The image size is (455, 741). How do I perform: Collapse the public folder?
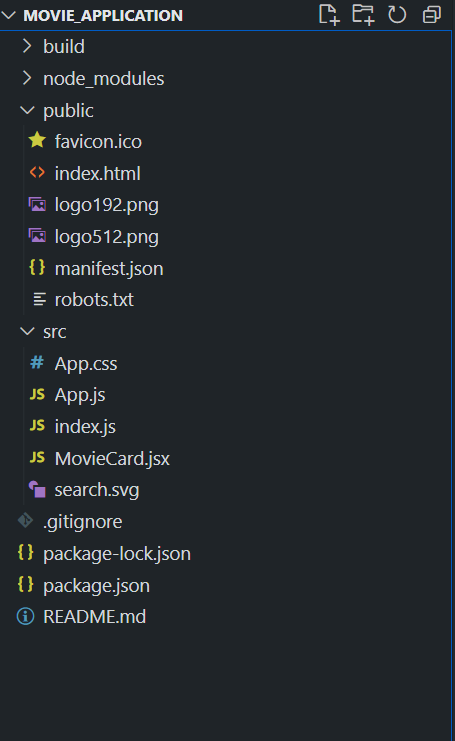27,110
